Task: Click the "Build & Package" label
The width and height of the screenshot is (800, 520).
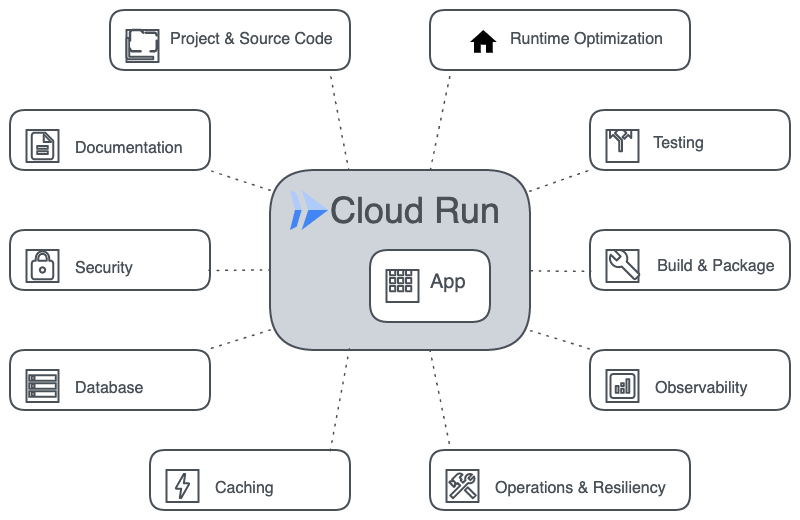Action: coord(715,265)
